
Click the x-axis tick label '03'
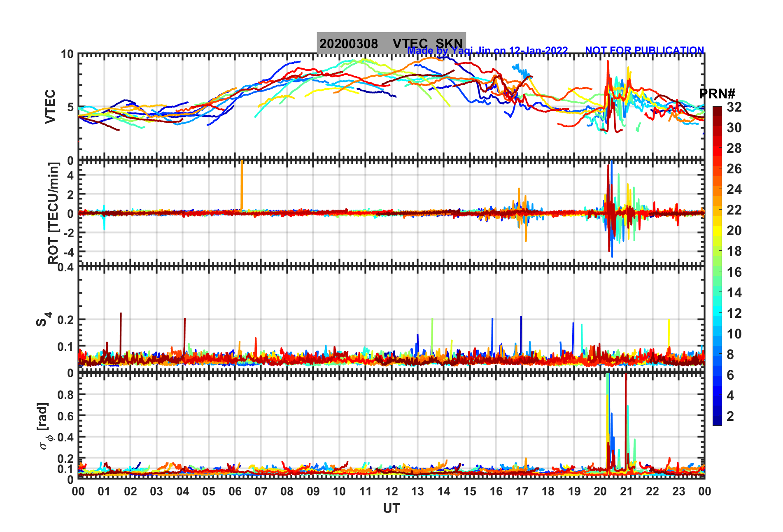[156, 491]
